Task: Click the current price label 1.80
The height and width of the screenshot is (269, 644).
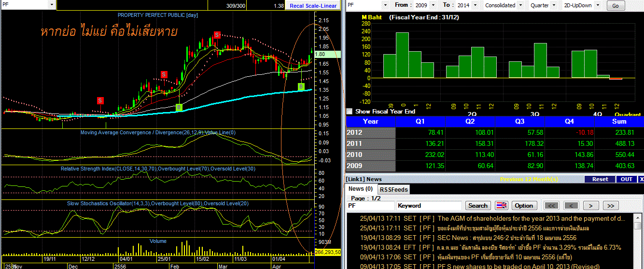Action: [x=327, y=54]
